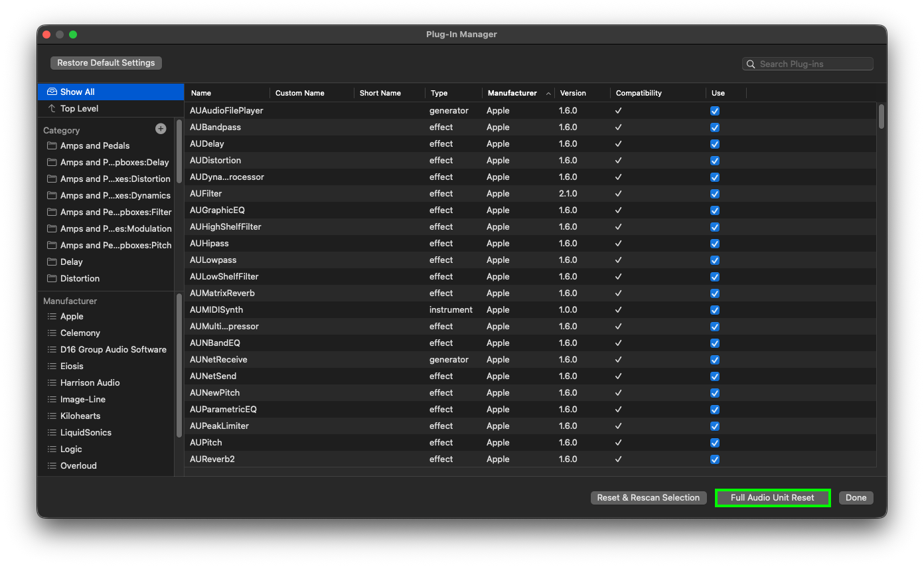This screenshot has height=567, width=924.
Task: Select the AUHighShelfFilter row name
Action: (x=226, y=226)
